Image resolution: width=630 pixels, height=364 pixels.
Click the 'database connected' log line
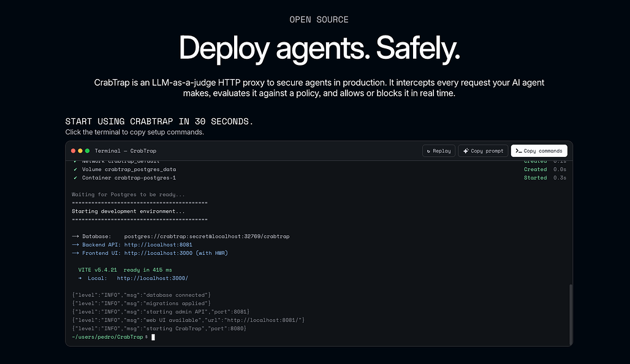click(142, 295)
